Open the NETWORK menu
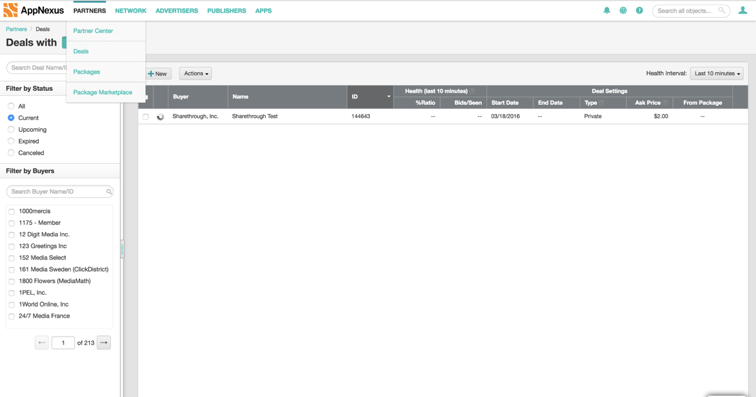This screenshot has width=756, height=397. click(131, 11)
